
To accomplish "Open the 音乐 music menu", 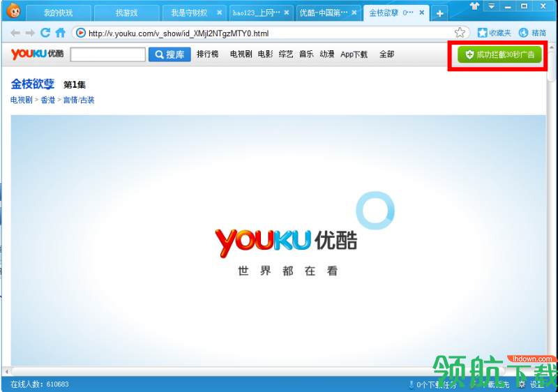I will [306, 54].
